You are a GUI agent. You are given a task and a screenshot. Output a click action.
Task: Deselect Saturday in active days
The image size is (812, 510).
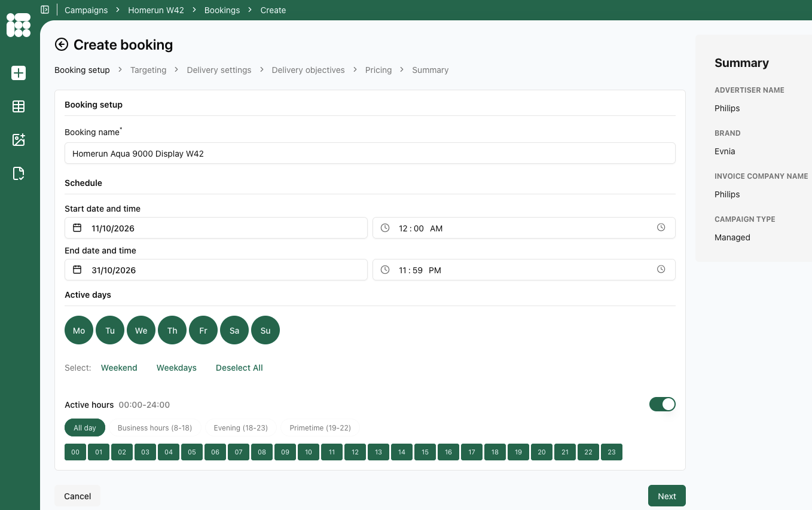click(x=234, y=330)
